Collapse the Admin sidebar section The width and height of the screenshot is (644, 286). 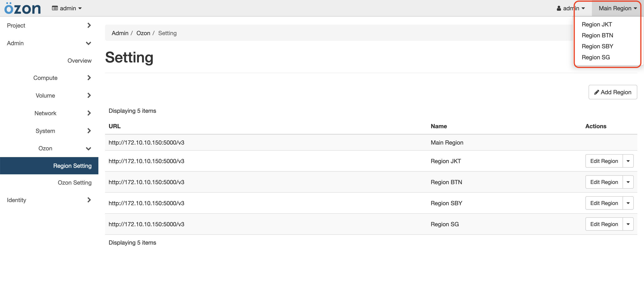pyautogui.click(x=49, y=43)
